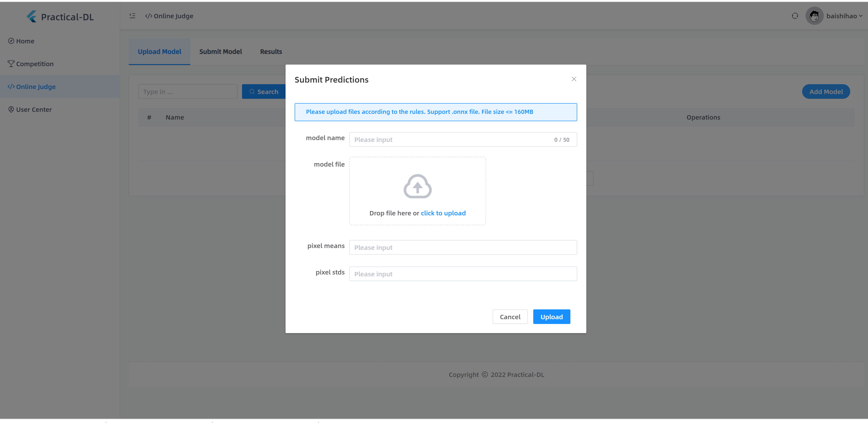Image resolution: width=868 pixels, height=423 pixels.
Task: Select the Upload Model tab
Action: [159, 52]
